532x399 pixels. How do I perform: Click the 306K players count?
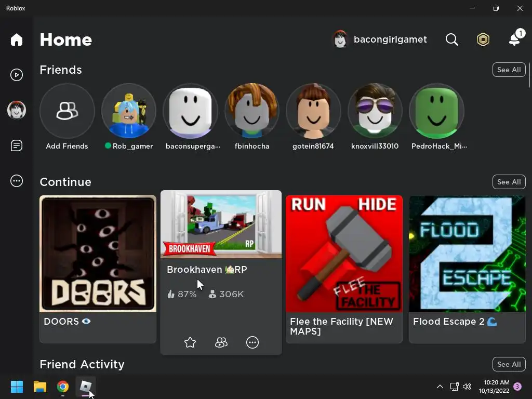(226, 294)
